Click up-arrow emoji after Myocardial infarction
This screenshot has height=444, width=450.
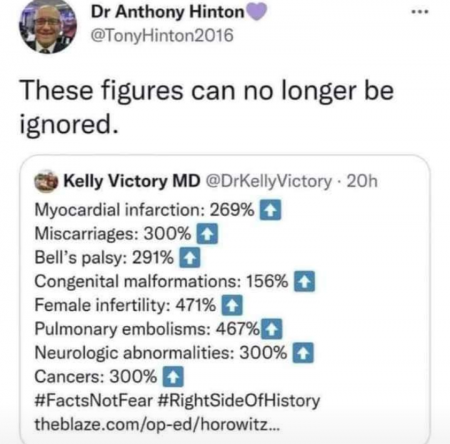[x=270, y=210]
